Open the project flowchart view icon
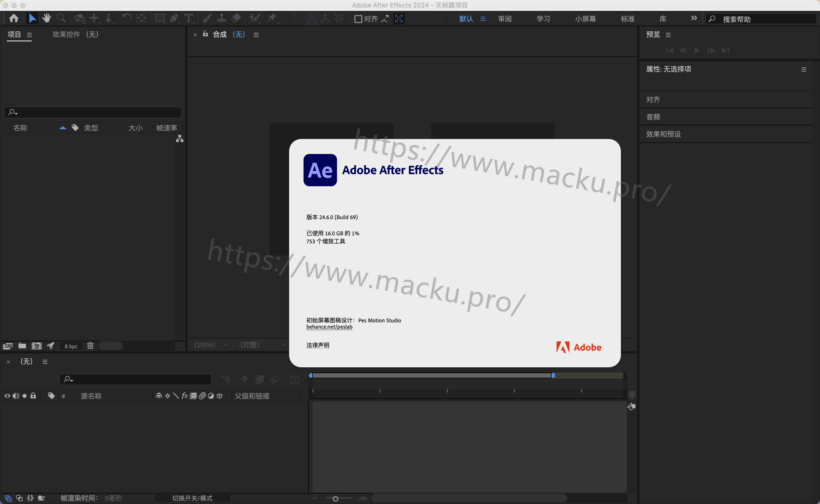Screen dimensions: 820x504 coord(180,139)
